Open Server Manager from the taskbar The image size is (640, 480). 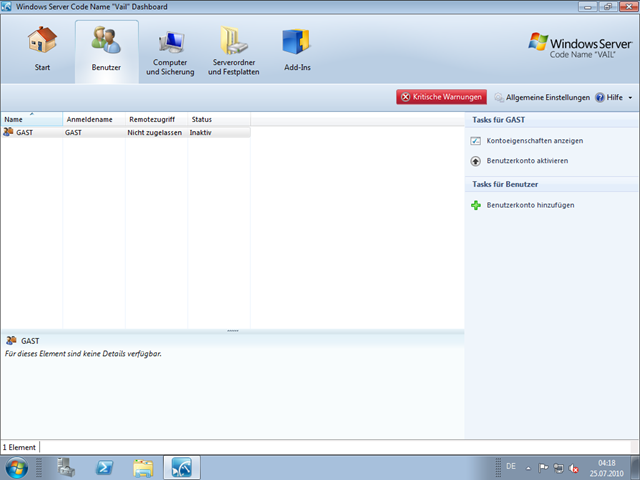tap(65, 468)
